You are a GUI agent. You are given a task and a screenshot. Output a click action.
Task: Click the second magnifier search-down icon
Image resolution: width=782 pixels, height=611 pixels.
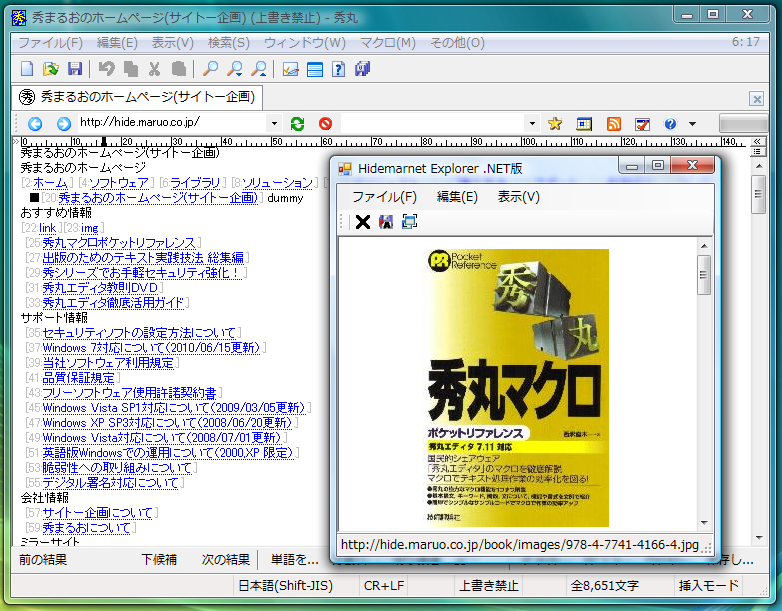[x=234, y=69]
